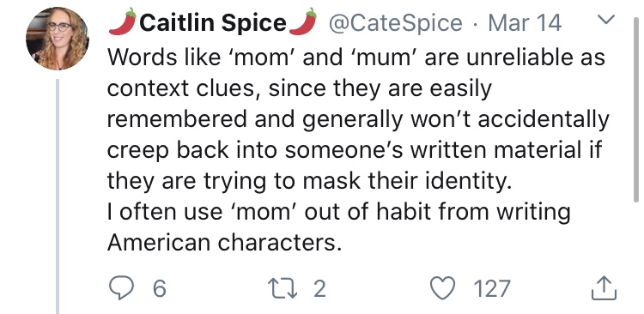View the 127 likes count

point(492,288)
